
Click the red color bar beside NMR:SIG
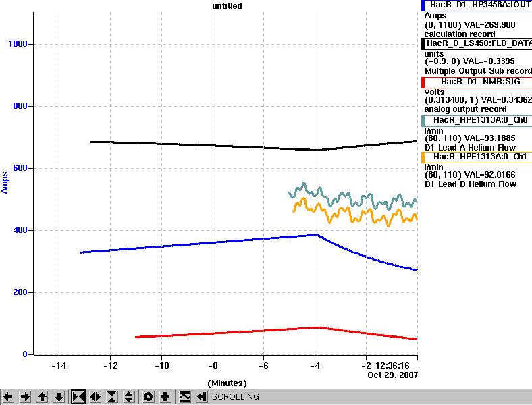pyautogui.click(x=423, y=82)
